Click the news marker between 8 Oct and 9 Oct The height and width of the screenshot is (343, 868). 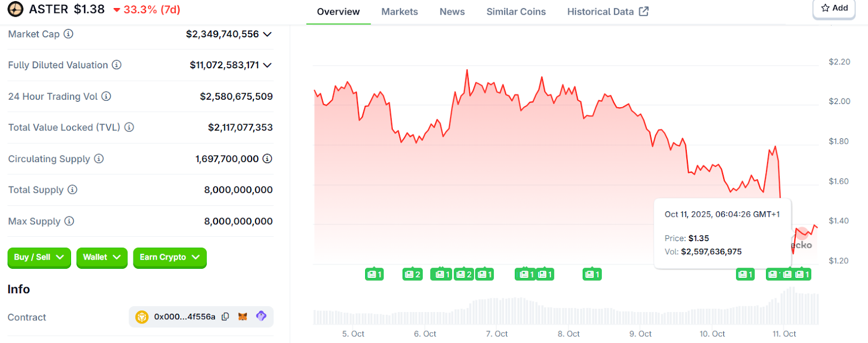[x=592, y=275]
